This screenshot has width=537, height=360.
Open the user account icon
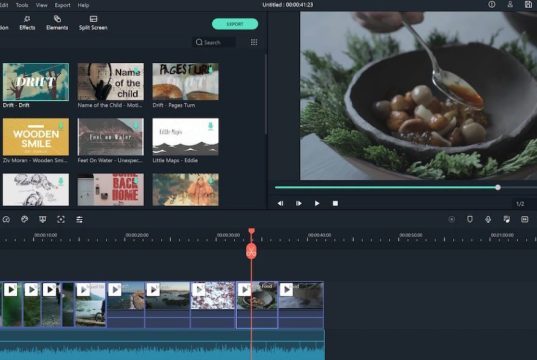click(510, 4)
